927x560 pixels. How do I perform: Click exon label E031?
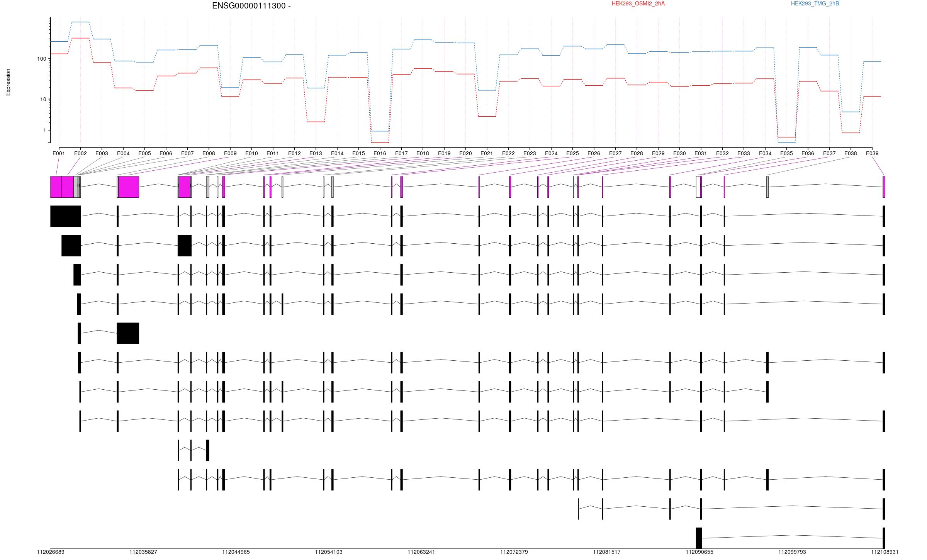click(x=701, y=153)
